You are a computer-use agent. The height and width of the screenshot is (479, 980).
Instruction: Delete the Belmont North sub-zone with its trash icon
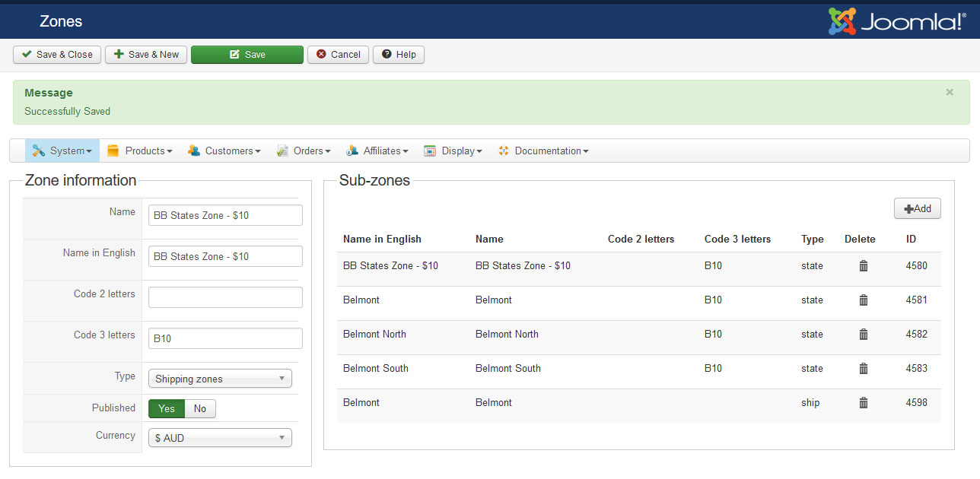[863, 335]
